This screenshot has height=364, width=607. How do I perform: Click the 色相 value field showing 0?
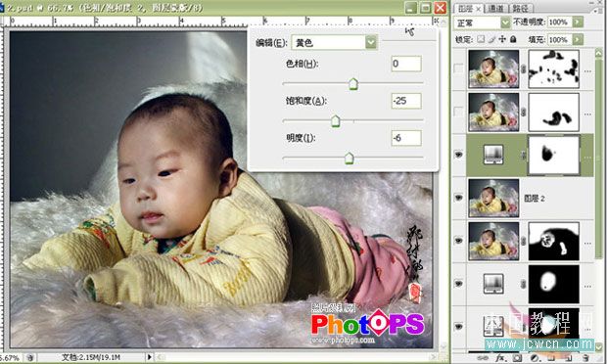[x=406, y=64]
